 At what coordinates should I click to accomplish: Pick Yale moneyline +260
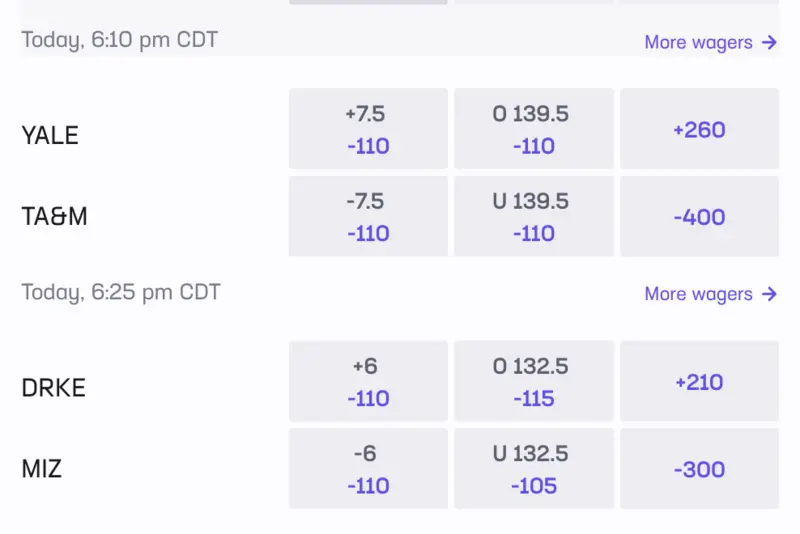click(699, 129)
